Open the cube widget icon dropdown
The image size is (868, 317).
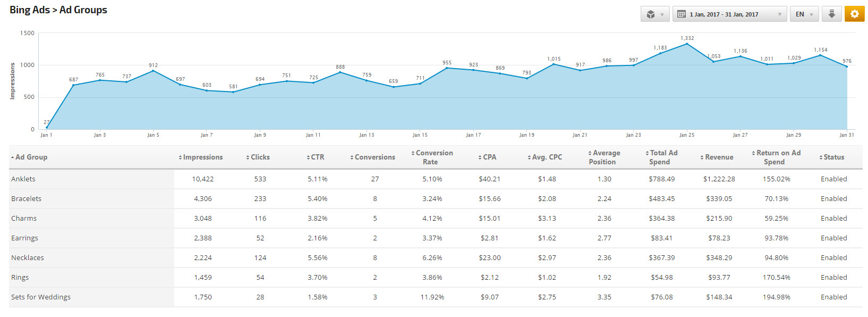coord(654,14)
